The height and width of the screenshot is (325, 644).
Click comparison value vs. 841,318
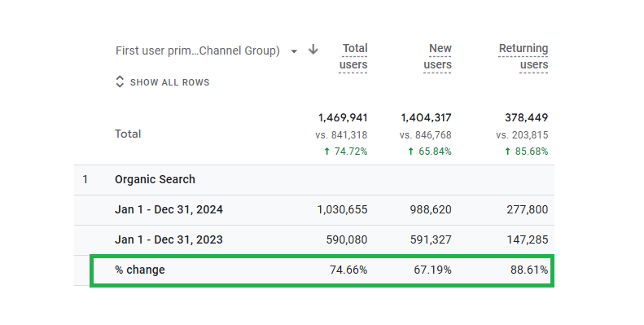pos(341,135)
